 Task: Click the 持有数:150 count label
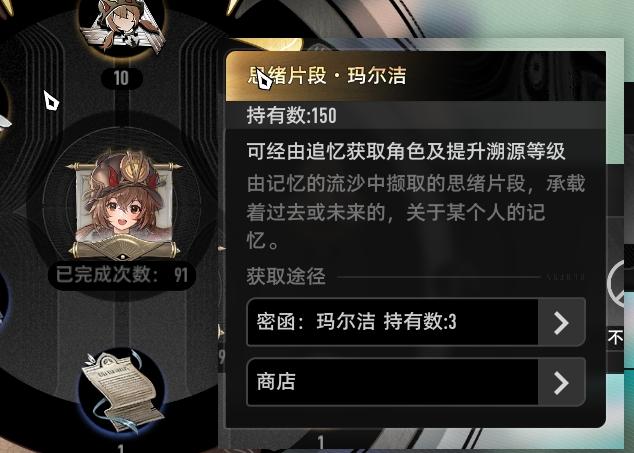(x=292, y=116)
